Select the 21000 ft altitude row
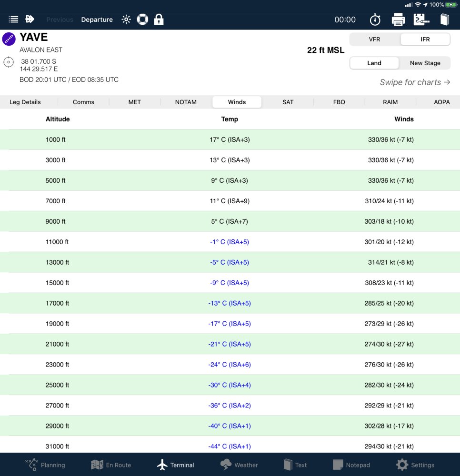 tap(230, 344)
